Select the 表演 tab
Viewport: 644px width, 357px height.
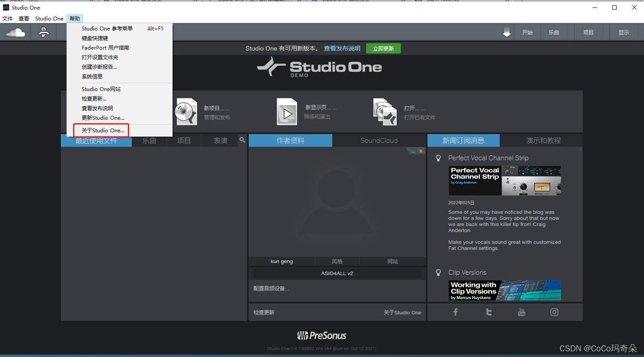[220, 141]
